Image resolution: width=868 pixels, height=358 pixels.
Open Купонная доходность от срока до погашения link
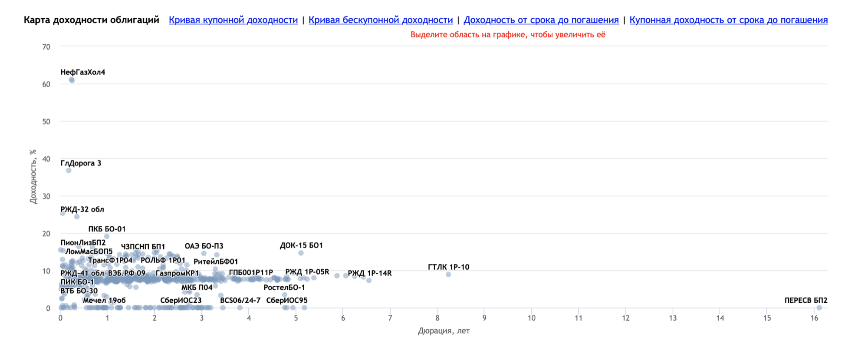(729, 20)
